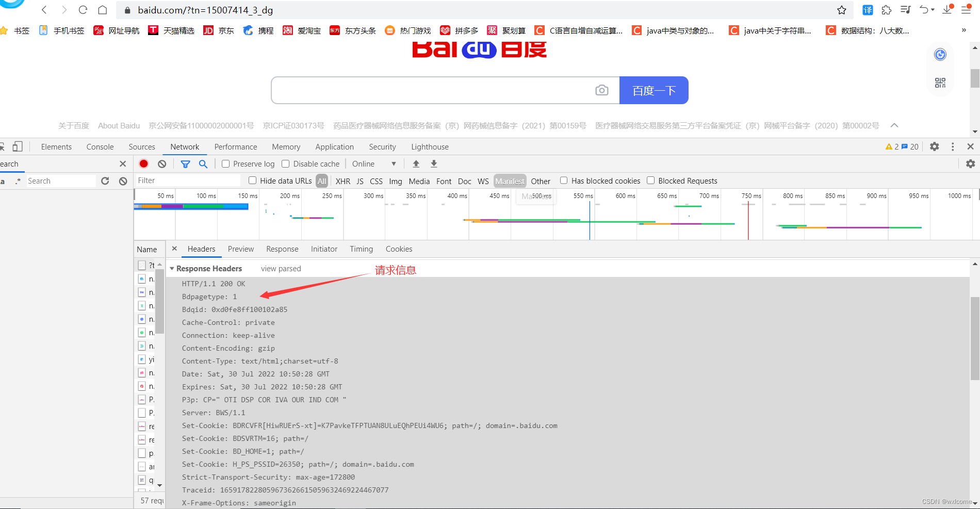The height and width of the screenshot is (509, 980).
Task: Toggle the network filter funnel icon
Action: point(185,163)
